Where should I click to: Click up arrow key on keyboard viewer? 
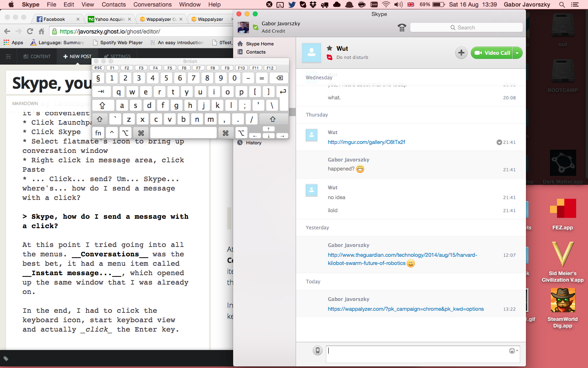[x=268, y=129]
